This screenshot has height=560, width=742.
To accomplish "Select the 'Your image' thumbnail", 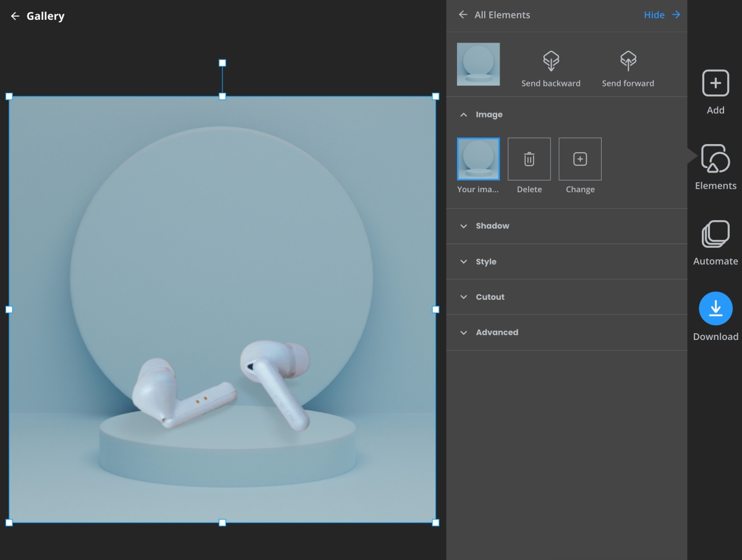I will [478, 159].
